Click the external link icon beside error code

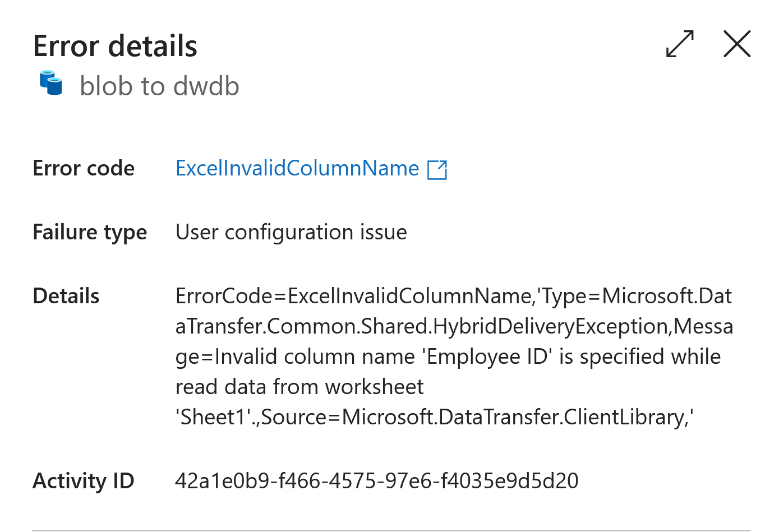(437, 169)
